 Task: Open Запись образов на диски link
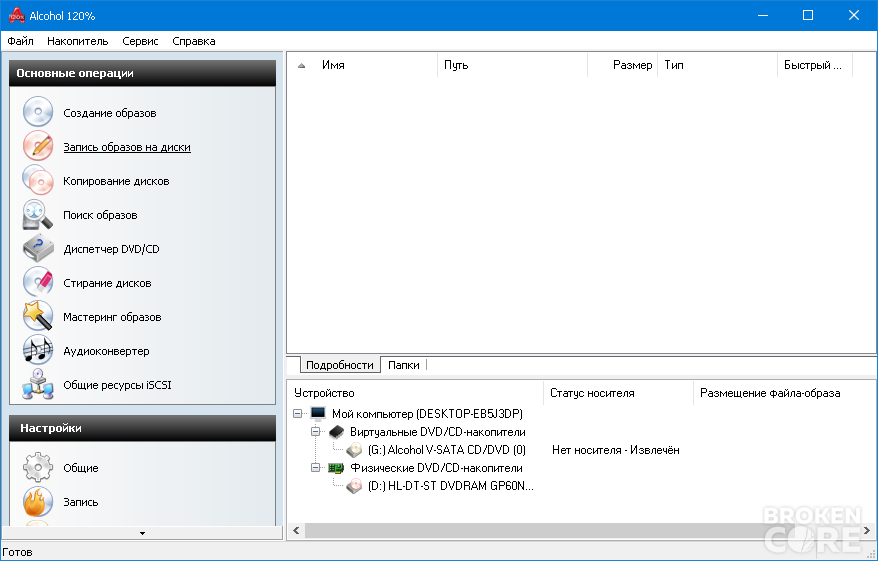coord(127,147)
